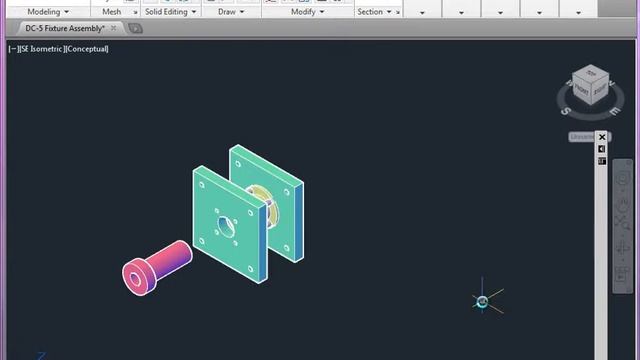The image size is (640, 360).
Task: Close the DC-5 Fixture Assembly drawing tab
Action: click(x=113, y=28)
